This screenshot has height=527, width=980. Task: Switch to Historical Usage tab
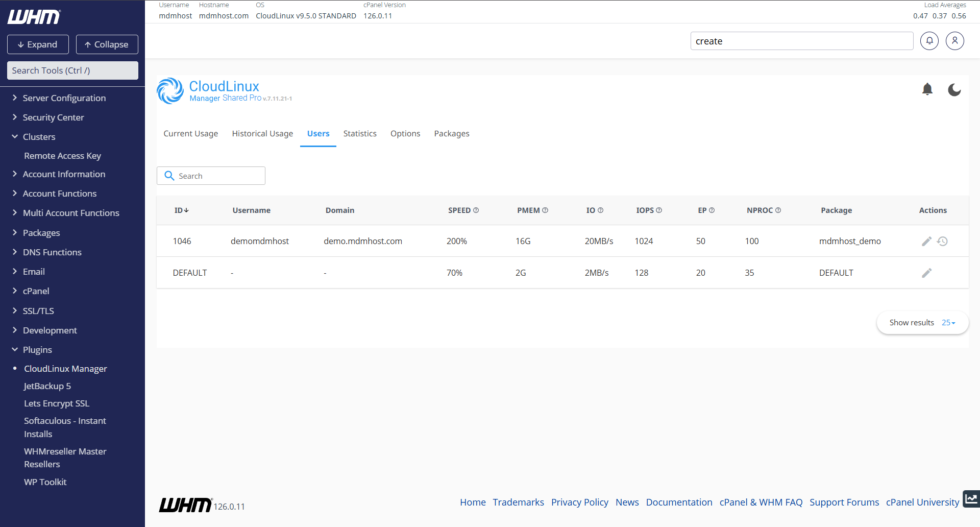pyautogui.click(x=262, y=133)
